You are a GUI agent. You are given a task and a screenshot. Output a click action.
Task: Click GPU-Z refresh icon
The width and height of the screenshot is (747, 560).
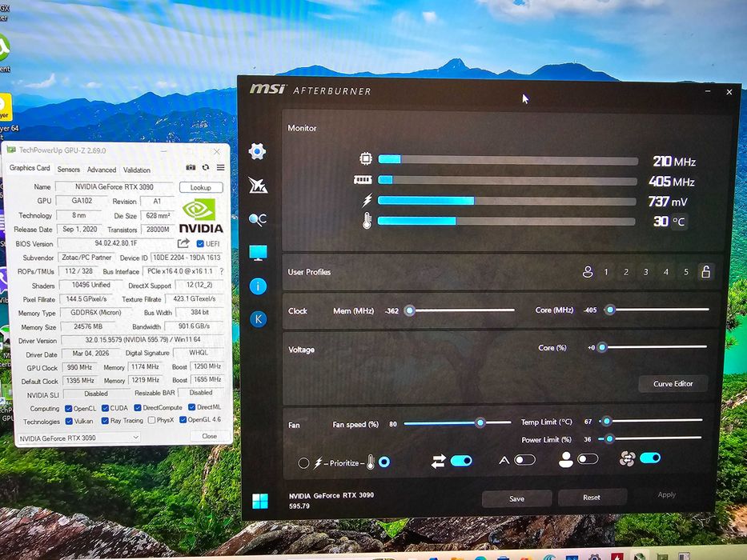[205, 167]
